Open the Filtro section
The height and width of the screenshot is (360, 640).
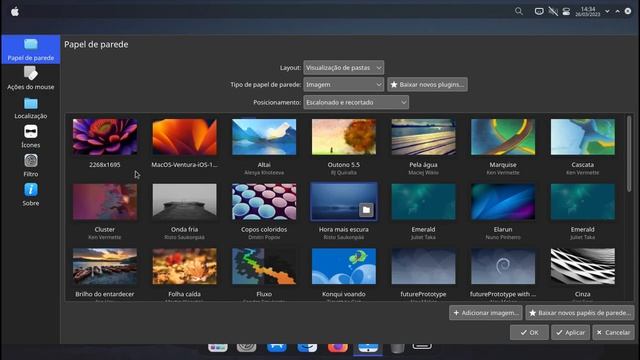tap(31, 166)
